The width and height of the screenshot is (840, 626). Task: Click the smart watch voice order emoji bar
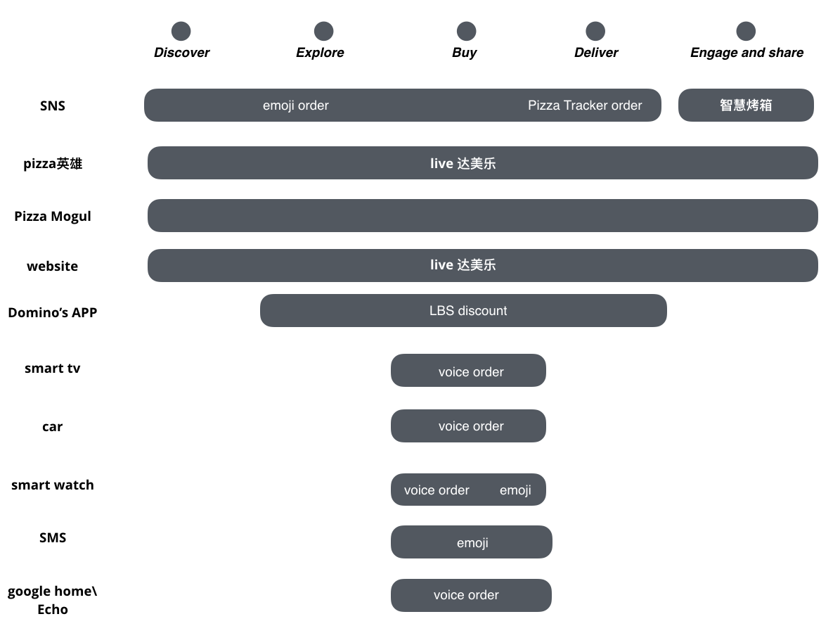pos(468,490)
